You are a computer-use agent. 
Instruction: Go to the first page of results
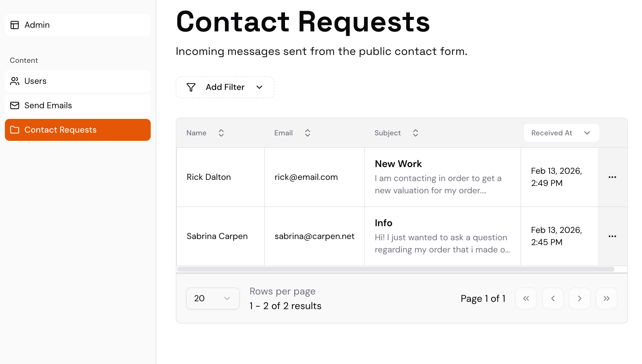click(x=526, y=298)
